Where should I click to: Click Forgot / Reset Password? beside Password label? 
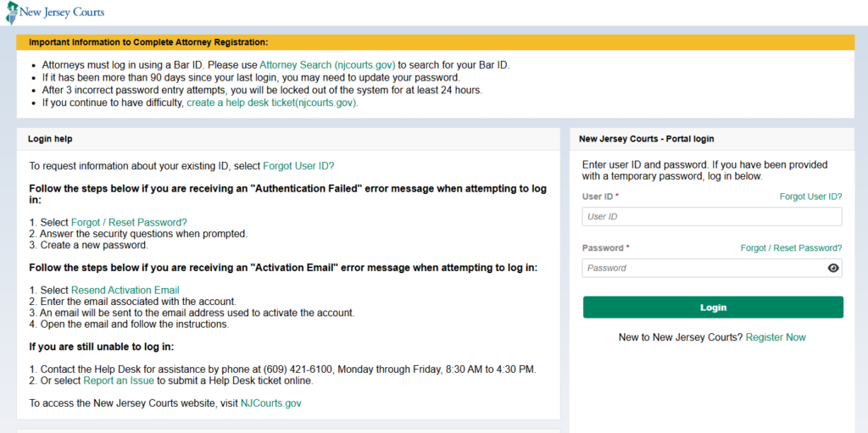[x=791, y=248]
